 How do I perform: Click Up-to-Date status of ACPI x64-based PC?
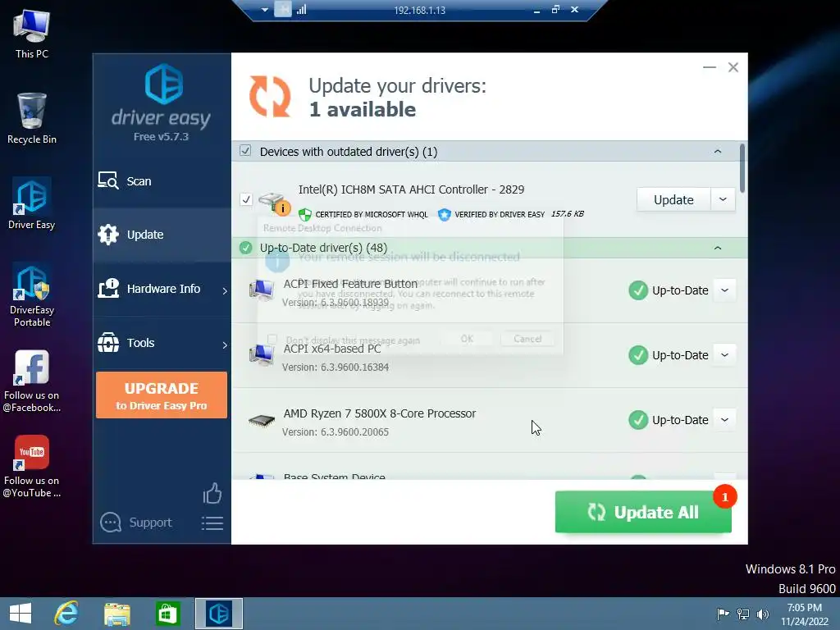669,355
